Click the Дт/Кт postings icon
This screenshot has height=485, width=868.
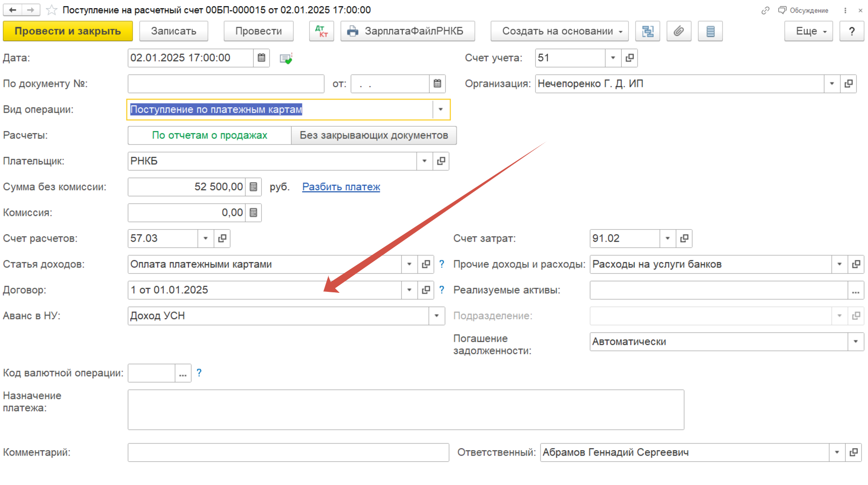[x=322, y=31]
